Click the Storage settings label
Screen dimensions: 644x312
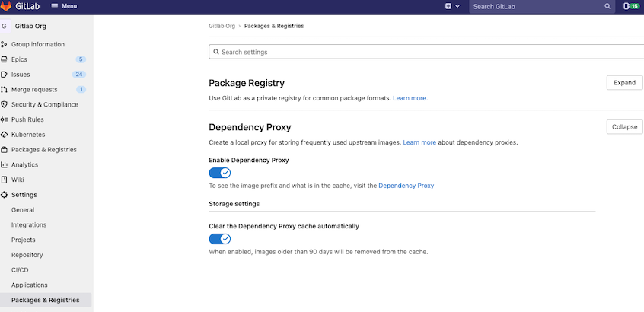click(x=234, y=204)
